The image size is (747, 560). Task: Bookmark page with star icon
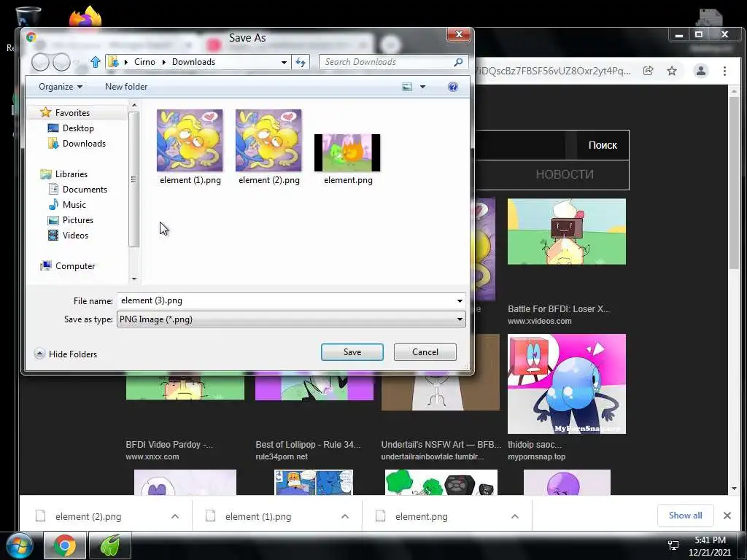click(x=672, y=71)
